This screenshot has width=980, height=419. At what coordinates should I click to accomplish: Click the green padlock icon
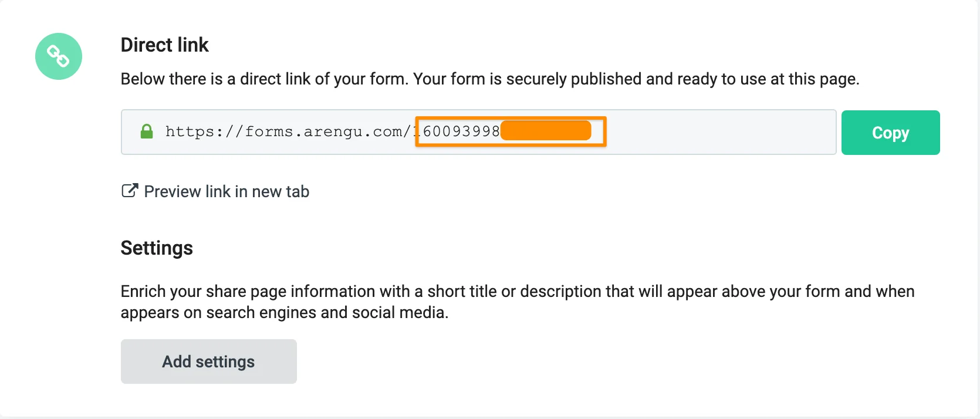[x=147, y=131]
